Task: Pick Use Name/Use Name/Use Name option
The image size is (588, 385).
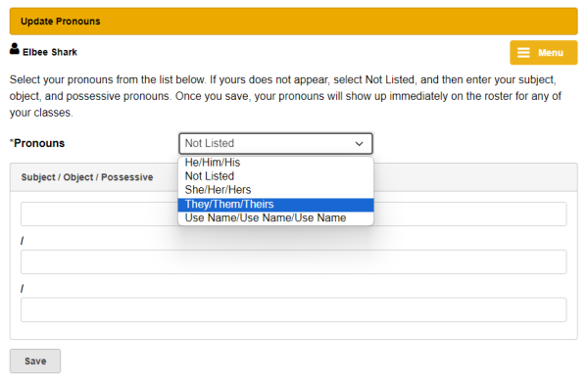Action: pyautogui.click(x=275, y=218)
